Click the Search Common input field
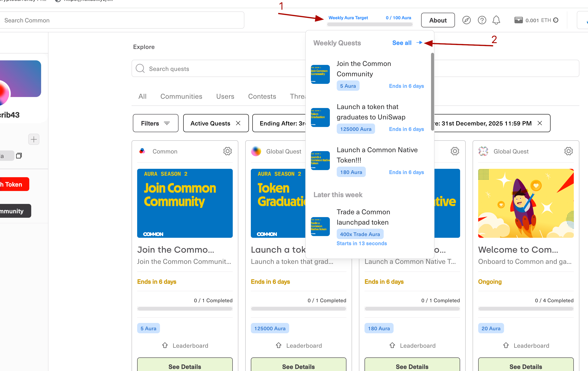The image size is (588, 371). 122,20
